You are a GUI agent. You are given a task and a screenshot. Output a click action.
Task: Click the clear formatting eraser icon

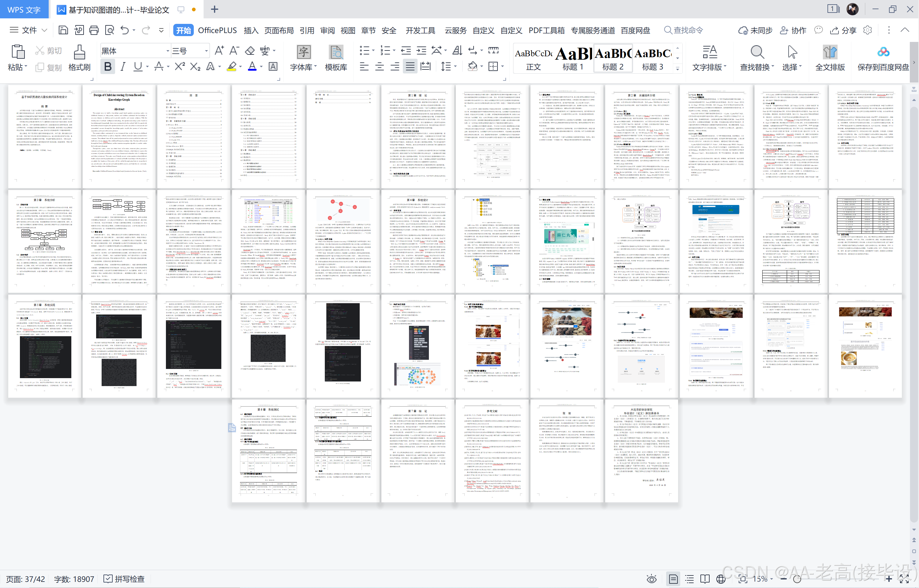(x=250, y=50)
